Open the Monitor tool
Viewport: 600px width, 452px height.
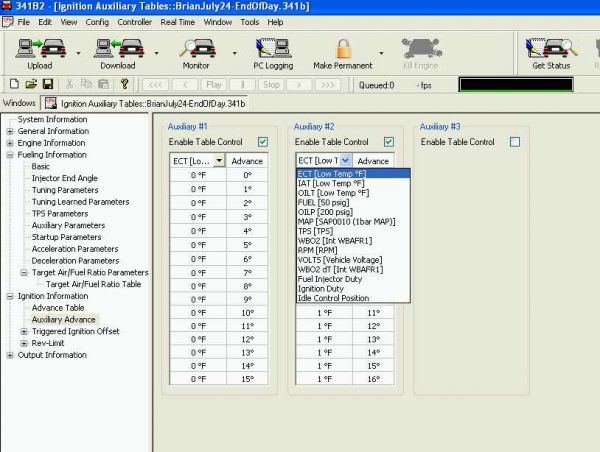pyautogui.click(x=196, y=49)
